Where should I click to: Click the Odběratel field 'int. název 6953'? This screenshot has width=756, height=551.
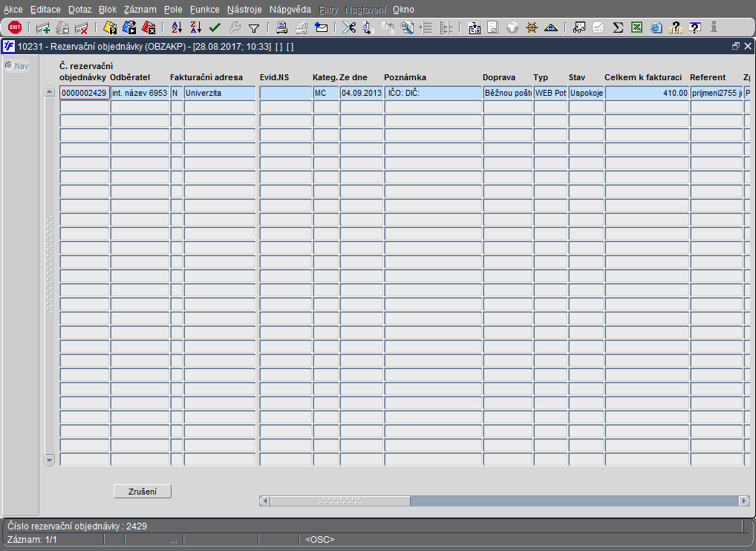(140, 93)
